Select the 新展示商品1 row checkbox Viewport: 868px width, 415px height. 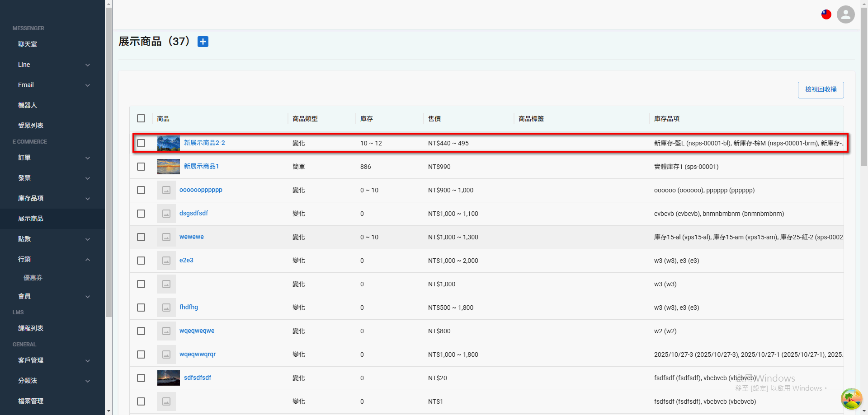pos(141,167)
